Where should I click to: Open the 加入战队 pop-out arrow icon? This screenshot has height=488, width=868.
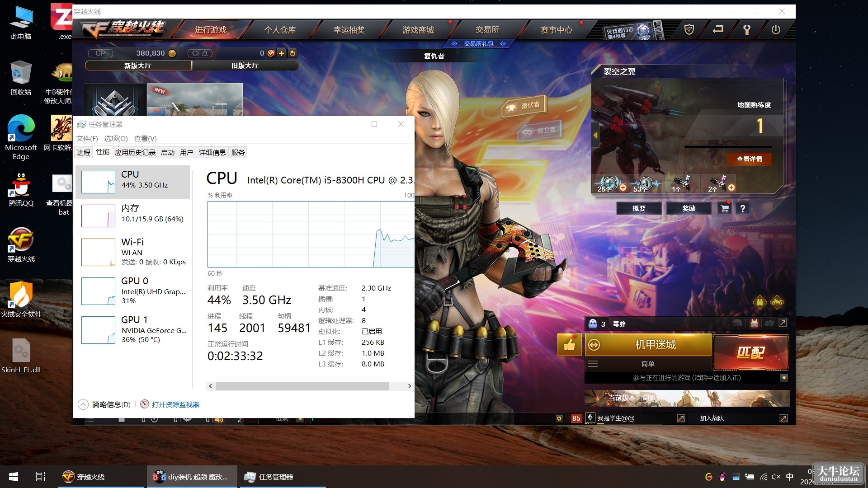783,418
